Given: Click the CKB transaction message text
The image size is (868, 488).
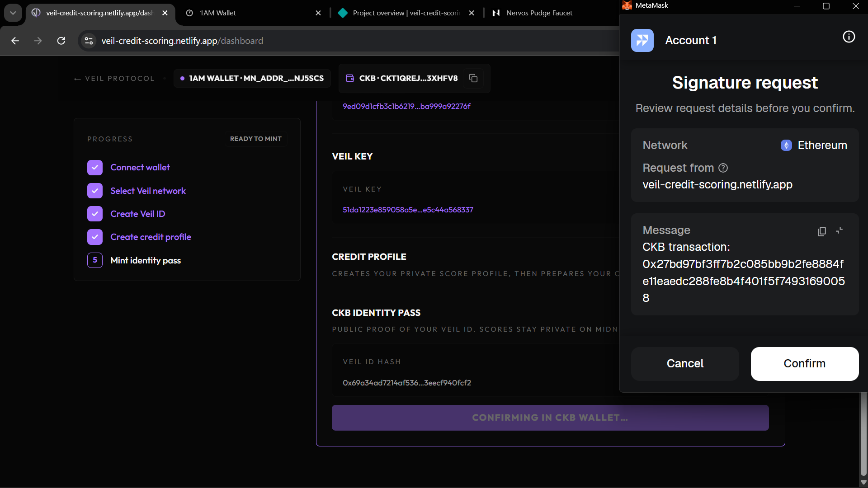Looking at the screenshot, I should [x=744, y=272].
